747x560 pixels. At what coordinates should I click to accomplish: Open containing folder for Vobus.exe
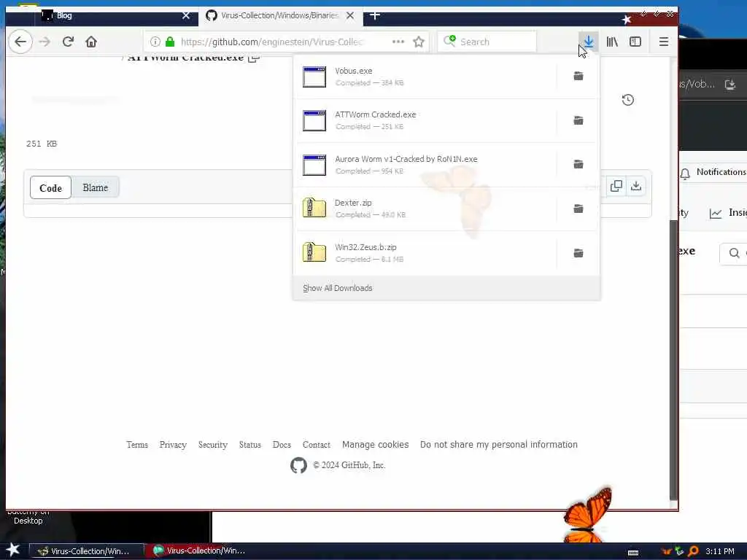click(578, 76)
